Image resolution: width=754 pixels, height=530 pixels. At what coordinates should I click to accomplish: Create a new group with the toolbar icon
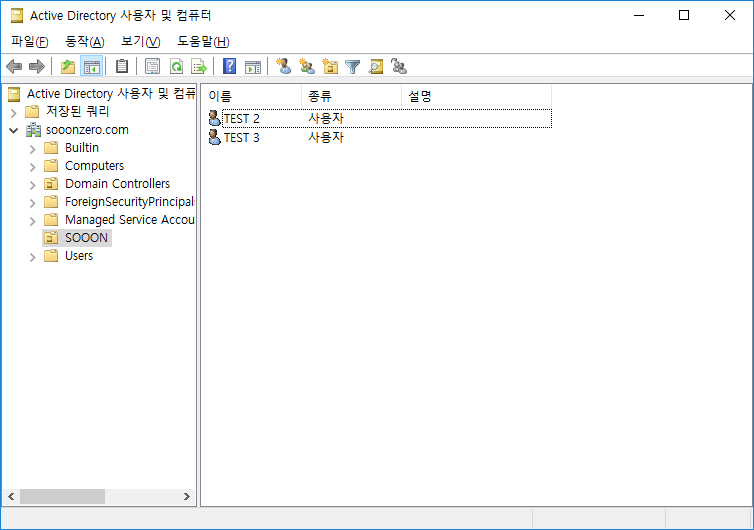(x=307, y=66)
